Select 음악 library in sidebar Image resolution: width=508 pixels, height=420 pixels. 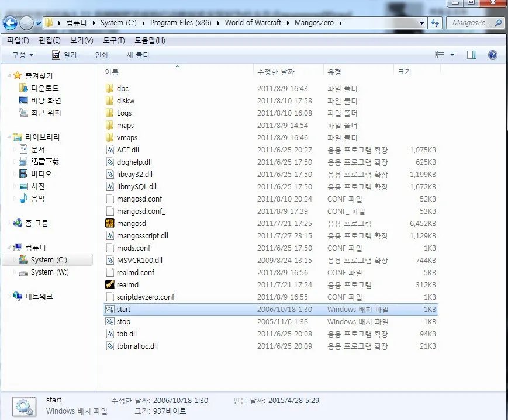tap(37, 199)
